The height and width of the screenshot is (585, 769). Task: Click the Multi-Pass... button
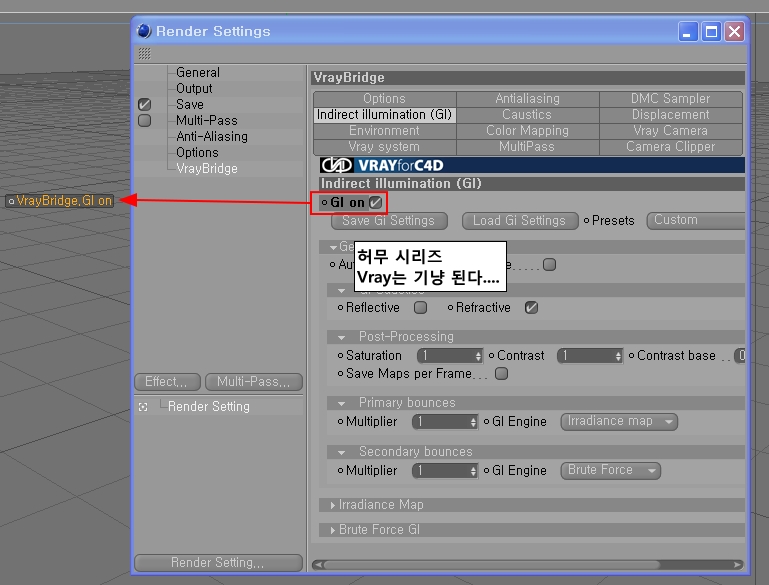254,382
